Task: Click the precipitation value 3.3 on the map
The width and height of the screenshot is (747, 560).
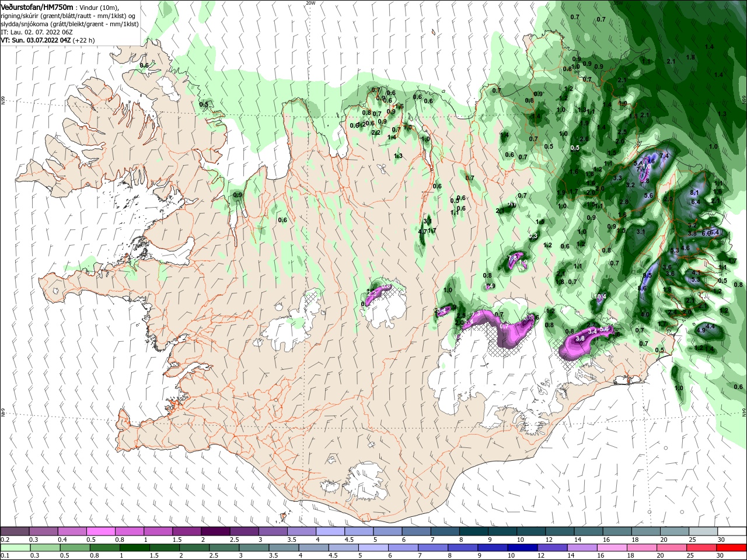Action: [617, 178]
